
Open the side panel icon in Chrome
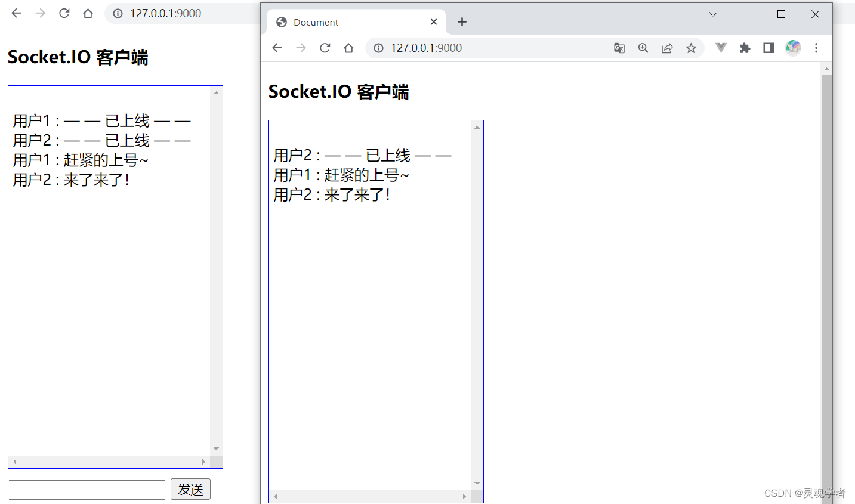[768, 48]
